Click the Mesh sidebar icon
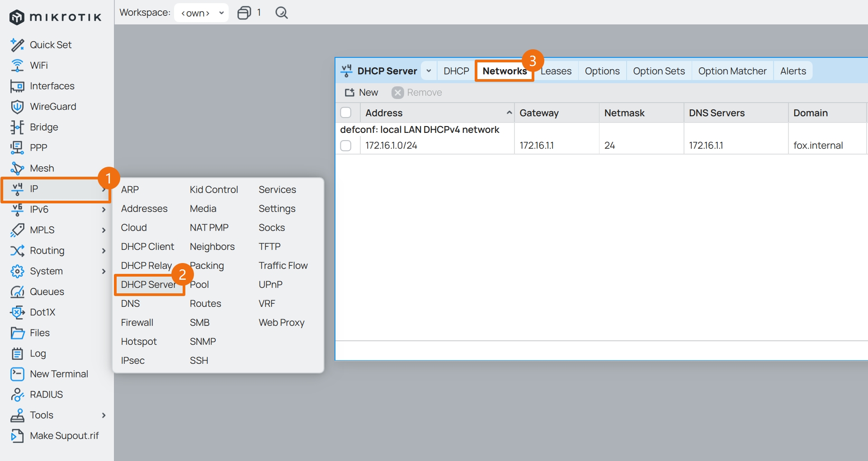This screenshot has width=868, height=461. [x=17, y=168]
